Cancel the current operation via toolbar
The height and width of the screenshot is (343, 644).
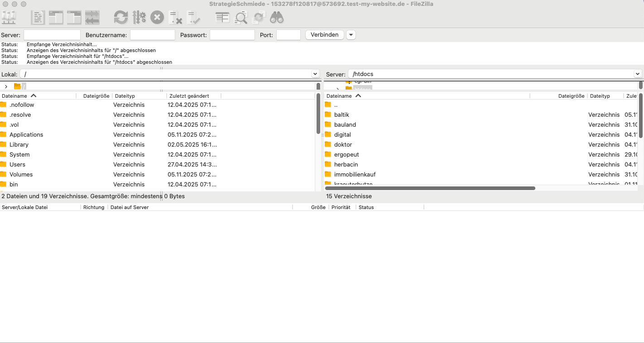157,18
